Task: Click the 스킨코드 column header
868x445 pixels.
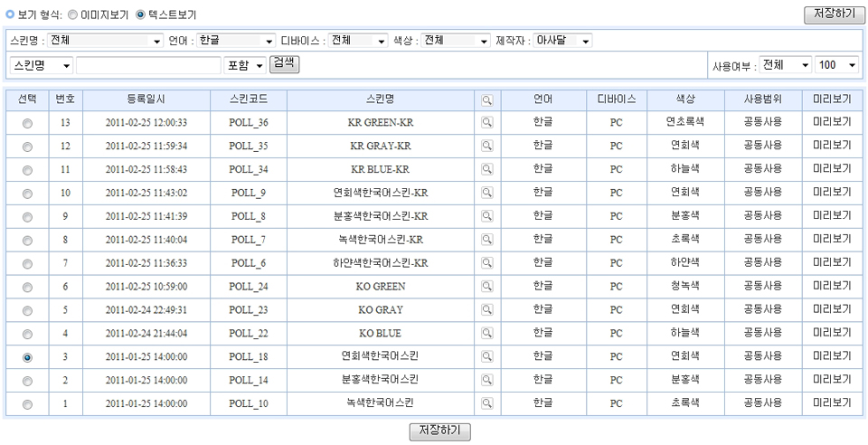Action: 248,99
